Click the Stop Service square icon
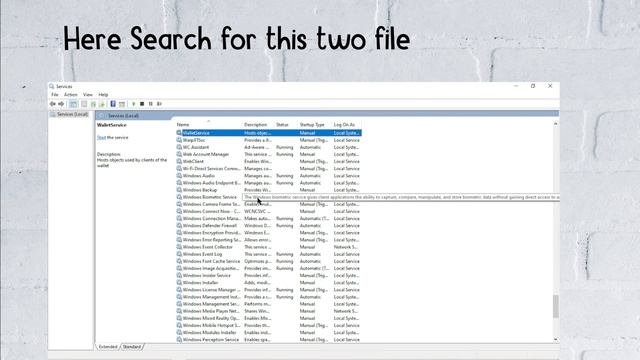This screenshot has height=360, width=640. click(x=142, y=104)
